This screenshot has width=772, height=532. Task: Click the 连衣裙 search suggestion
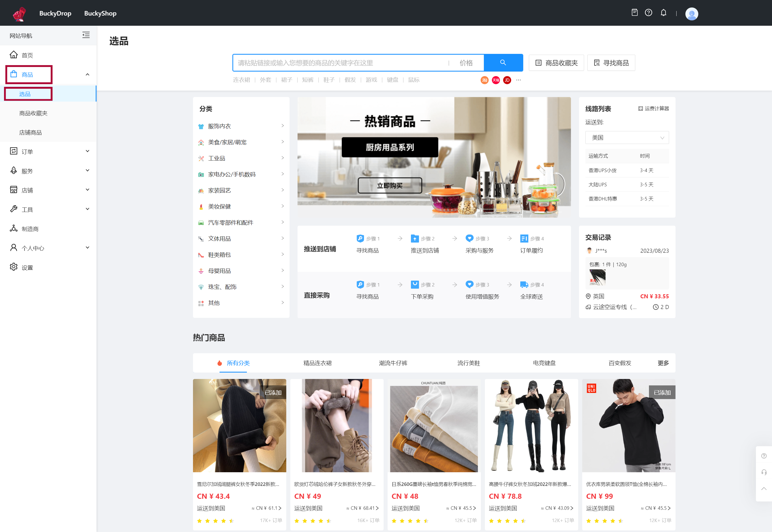(x=241, y=80)
